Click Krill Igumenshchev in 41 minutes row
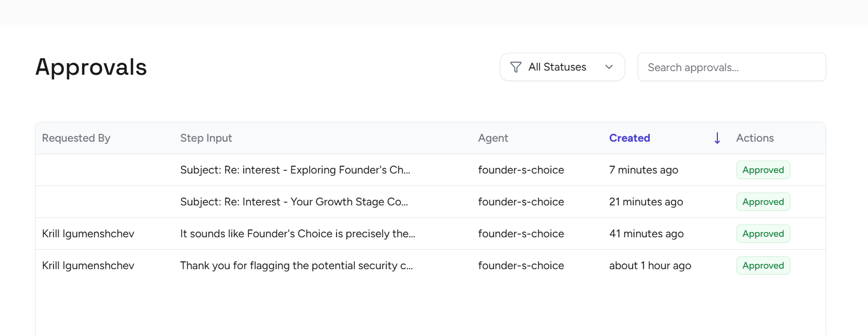Screen dimensions: 868x335 pos(88,234)
